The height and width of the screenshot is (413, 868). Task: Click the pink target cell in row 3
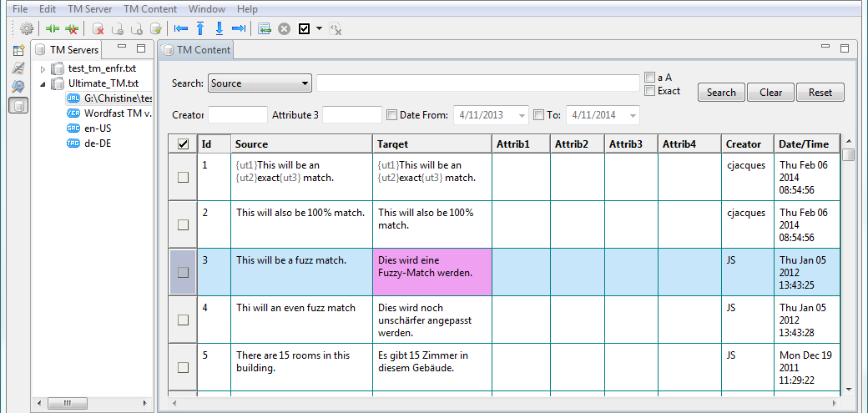tap(431, 272)
